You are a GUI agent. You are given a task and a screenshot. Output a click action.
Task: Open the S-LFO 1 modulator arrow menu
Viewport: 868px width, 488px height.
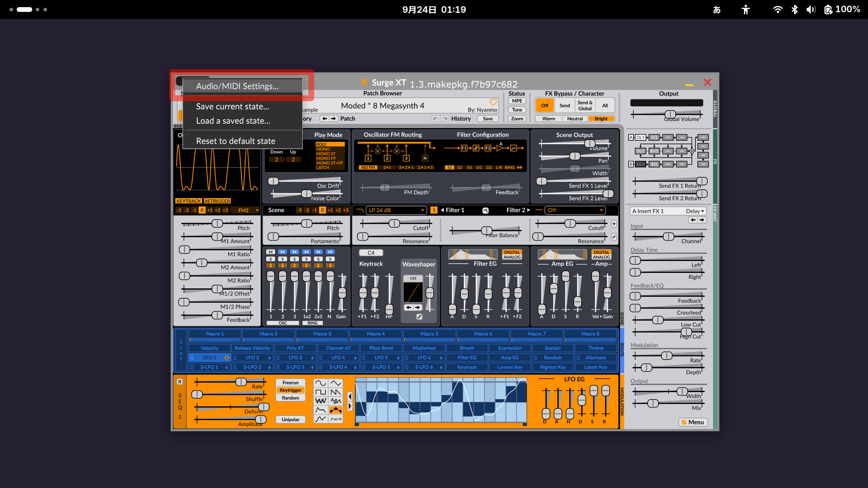226,367
